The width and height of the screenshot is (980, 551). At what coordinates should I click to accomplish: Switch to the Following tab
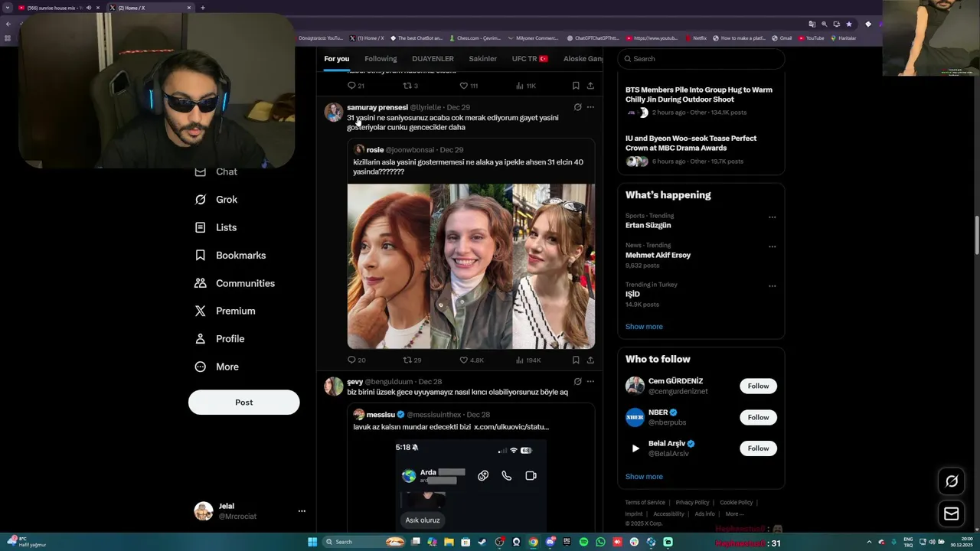381,59
